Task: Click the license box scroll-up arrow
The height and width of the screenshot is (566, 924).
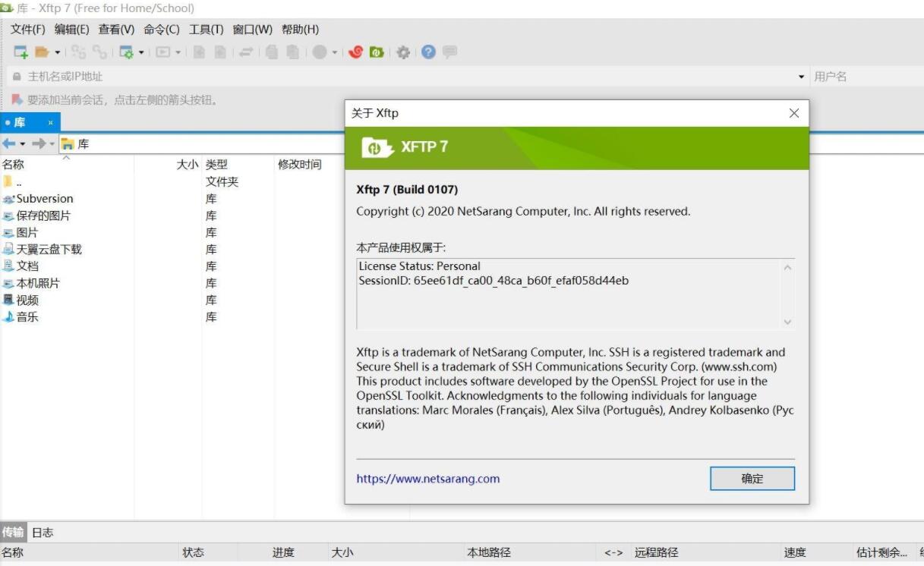Action: (787, 267)
